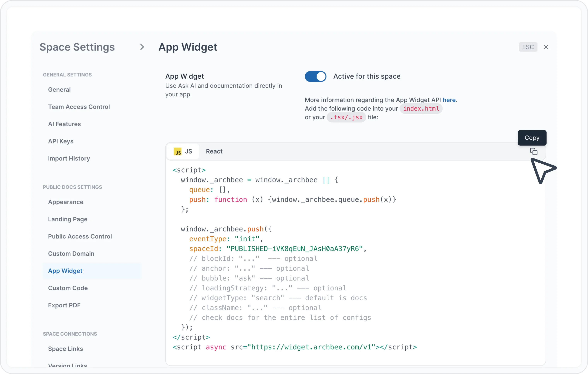The height and width of the screenshot is (374, 588).
Task: Click the loadingStrategy comment line
Action: 268,288
